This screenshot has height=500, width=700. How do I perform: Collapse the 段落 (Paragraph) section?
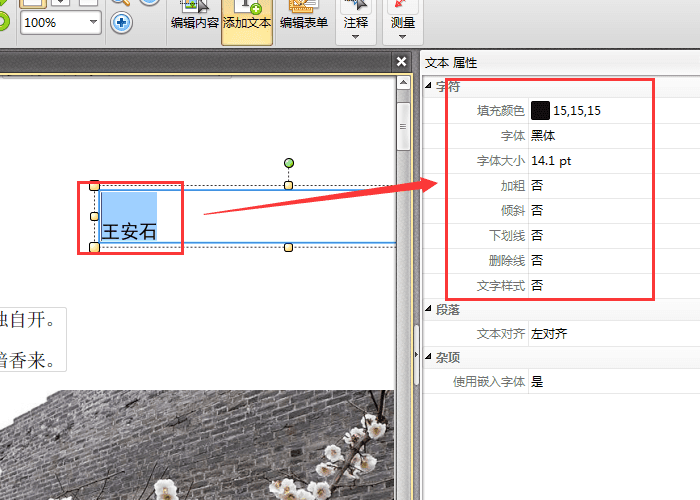[430, 310]
